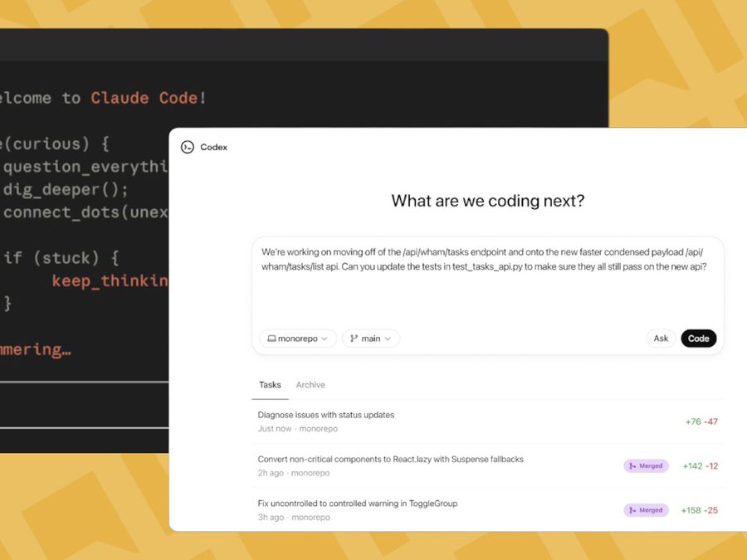747x560 pixels.
Task: Click the "What are we coding next?" heading
Action: (487, 201)
